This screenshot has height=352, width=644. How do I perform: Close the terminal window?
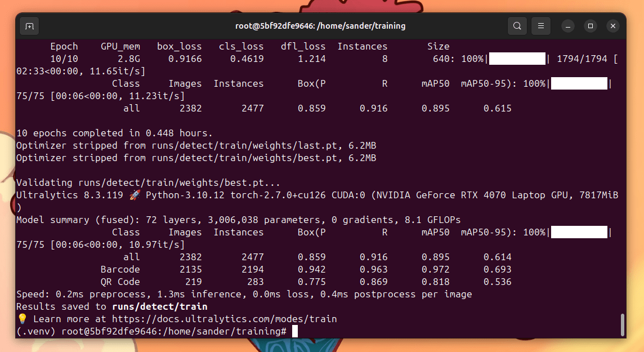(613, 26)
